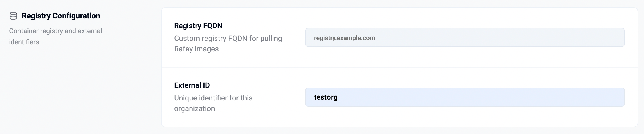644x134 pixels.
Task: Click the blank area below the Registry Configuration description
Action: [79, 90]
